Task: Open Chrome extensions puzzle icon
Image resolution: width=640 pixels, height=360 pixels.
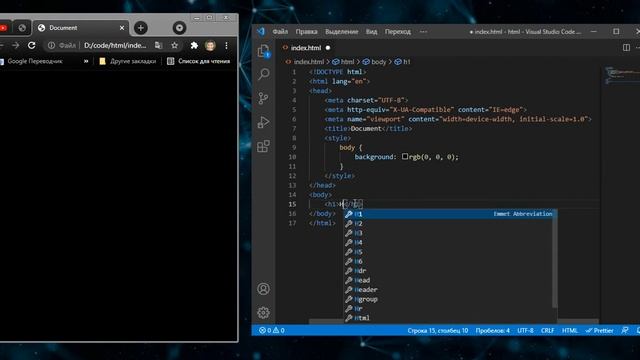Action: pos(194,45)
